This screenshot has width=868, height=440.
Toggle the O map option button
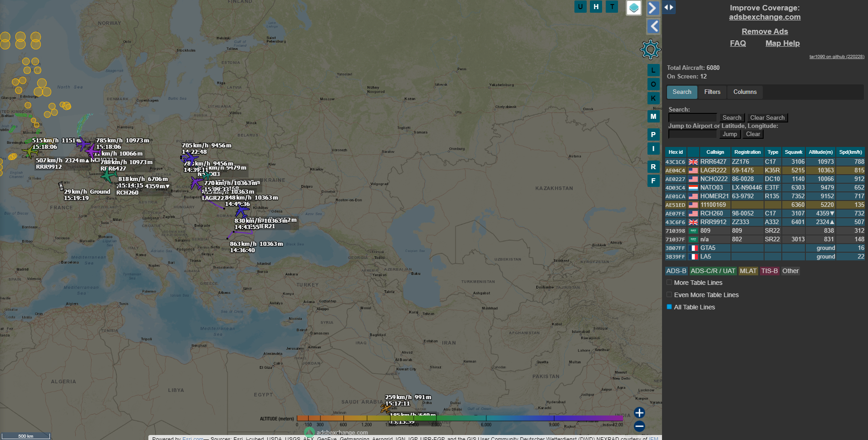pyautogui.click(x=653, y=84)
